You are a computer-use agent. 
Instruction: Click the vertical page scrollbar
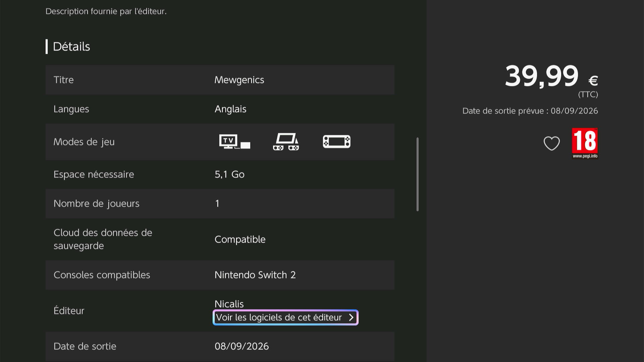tap(418, 174)
